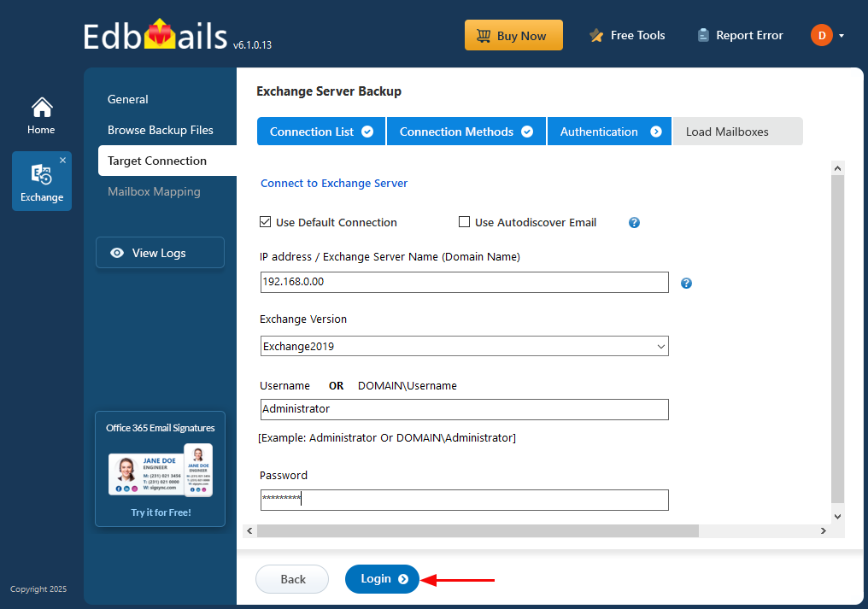This screenshot has height=609, width=868.
Task: Select General in the left menu
Action: pyautogui.click(x=128, y=100)
